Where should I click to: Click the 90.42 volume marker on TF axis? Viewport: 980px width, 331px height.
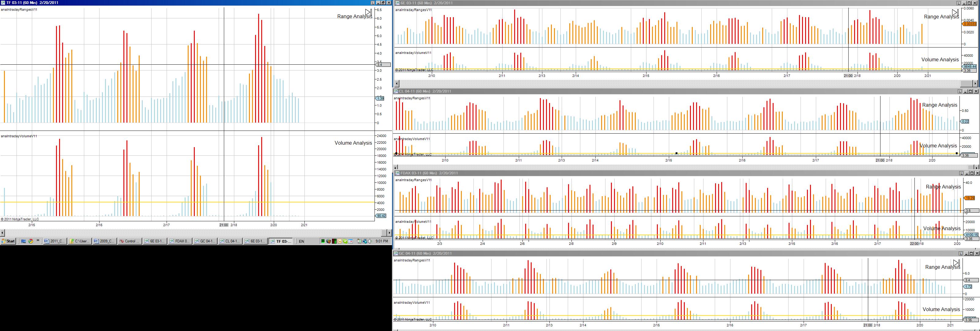tap(381, 216)
